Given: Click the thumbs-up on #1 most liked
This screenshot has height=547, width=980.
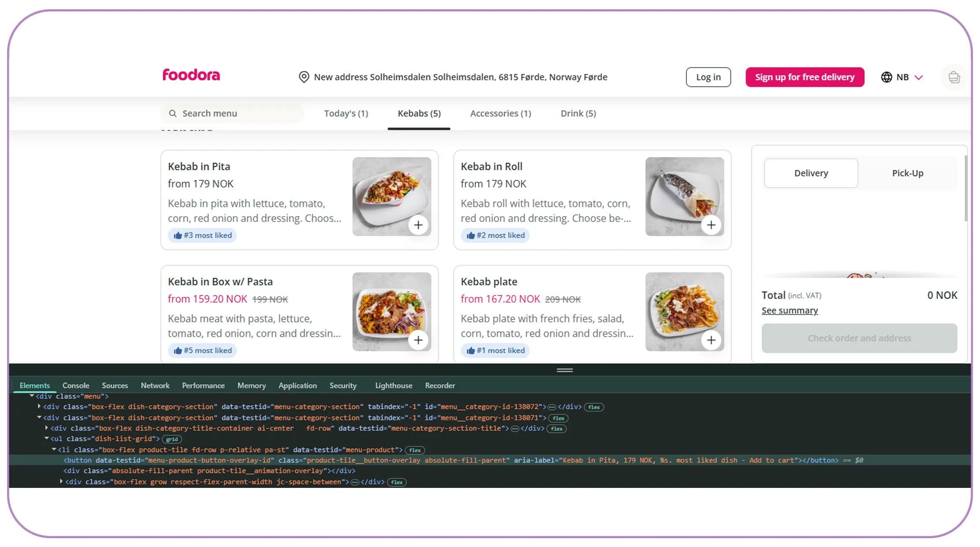Looking at the screenshot, I should (x=470, y=350).
